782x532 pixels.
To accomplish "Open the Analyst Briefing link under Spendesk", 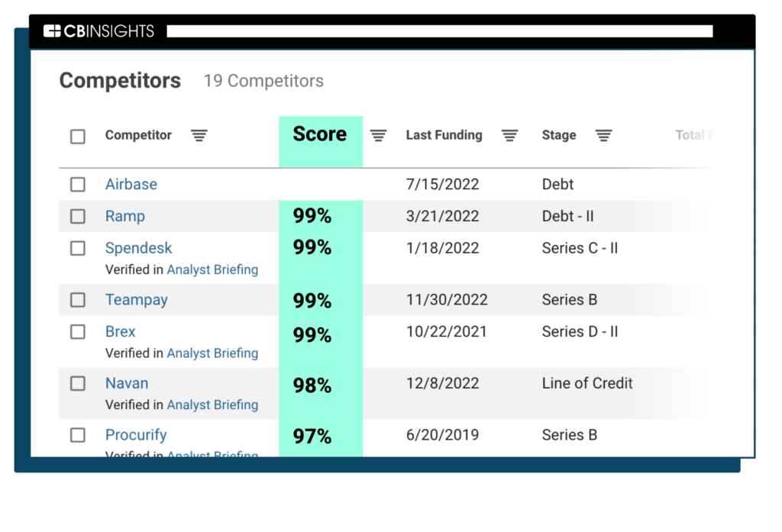I will tap(212, 269).
